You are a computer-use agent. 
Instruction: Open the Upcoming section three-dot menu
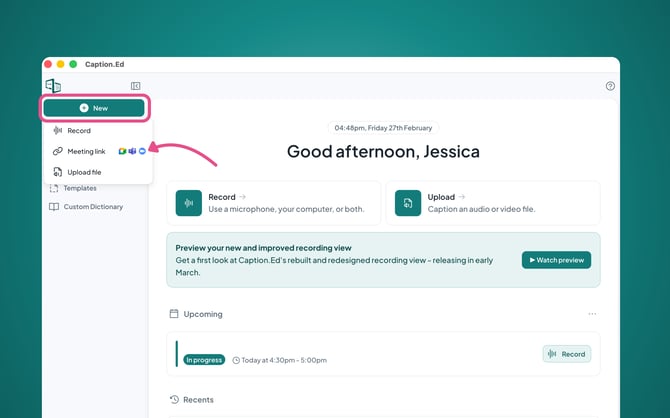592,314
